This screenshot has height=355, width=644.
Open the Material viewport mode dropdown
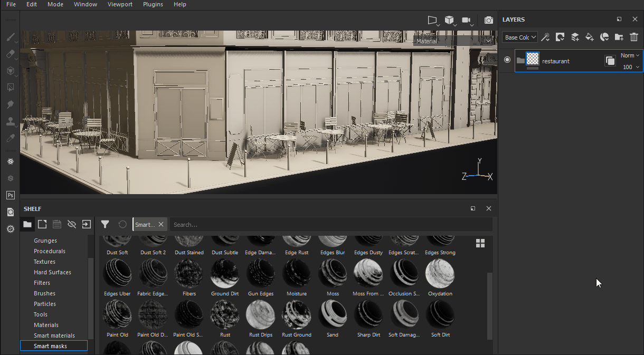click(x=454, y=41)
